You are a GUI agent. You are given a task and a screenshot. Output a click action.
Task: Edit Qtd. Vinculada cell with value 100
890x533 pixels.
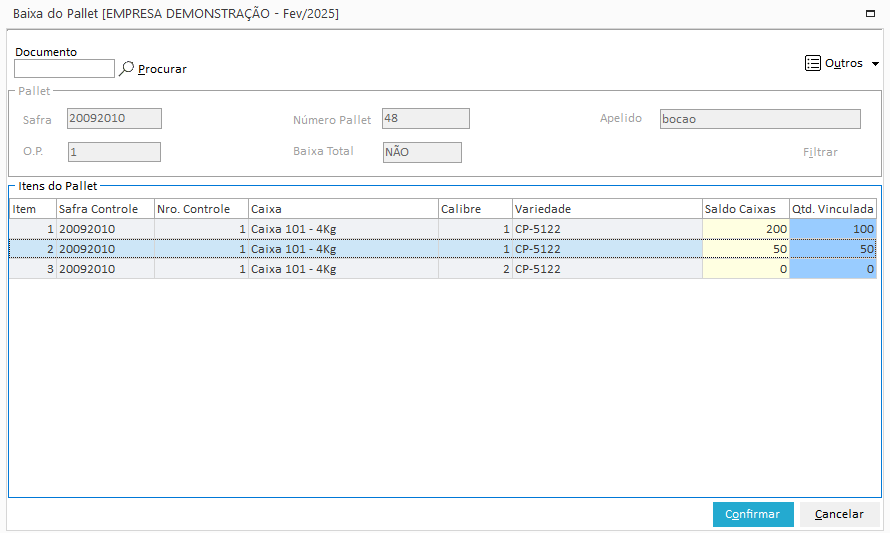tap(833, 229)
